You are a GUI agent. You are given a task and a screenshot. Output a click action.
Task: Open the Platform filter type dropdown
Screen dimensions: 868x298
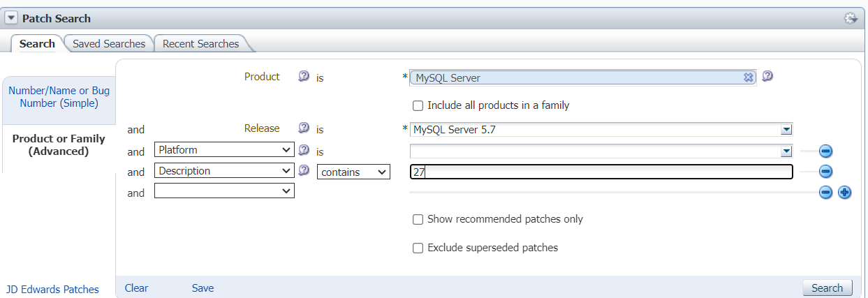[x=224, y=150]
